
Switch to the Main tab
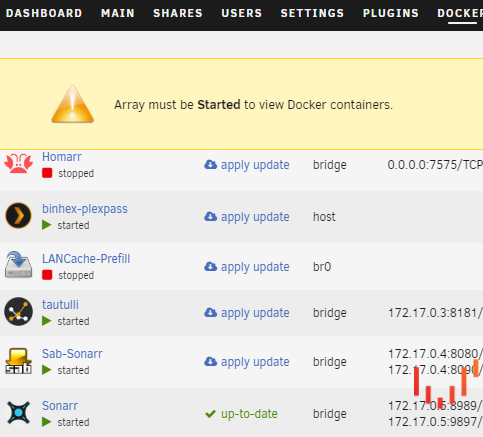tap(118, 13)
